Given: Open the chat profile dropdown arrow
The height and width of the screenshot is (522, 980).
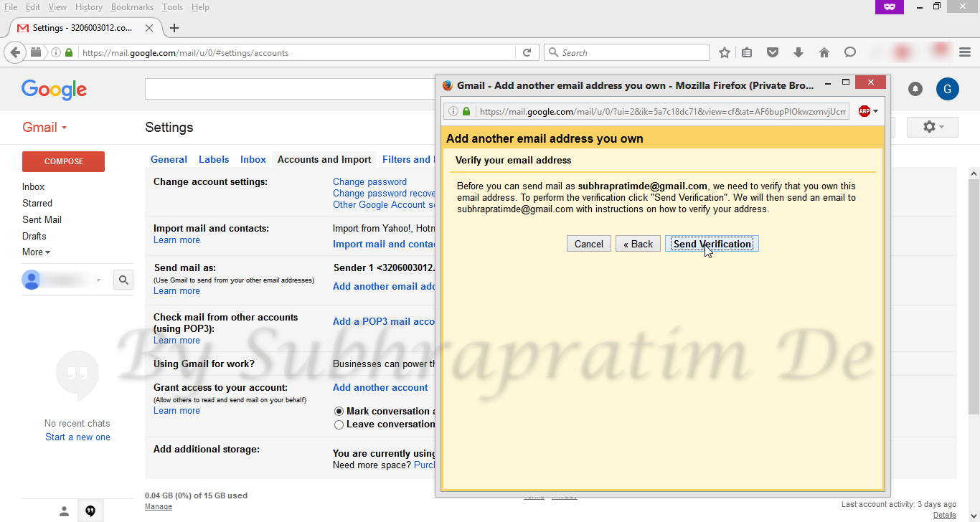Looking at the screenshot, I should tap(98, 280).
